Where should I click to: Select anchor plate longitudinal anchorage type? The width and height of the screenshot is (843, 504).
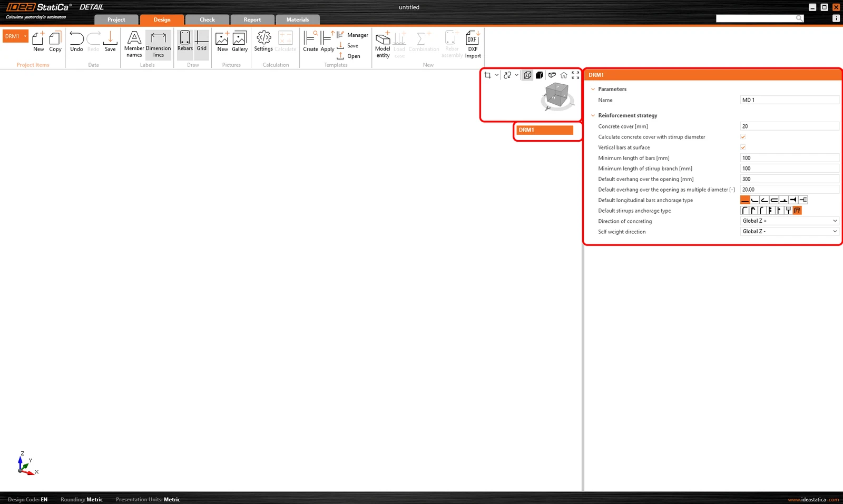[793, 200]
